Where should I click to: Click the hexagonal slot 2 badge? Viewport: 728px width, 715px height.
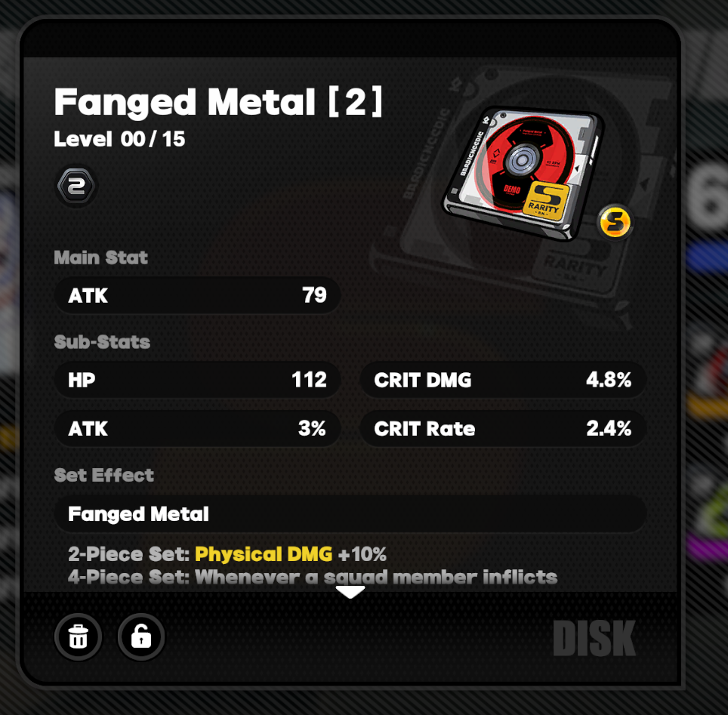click(76, 186)
